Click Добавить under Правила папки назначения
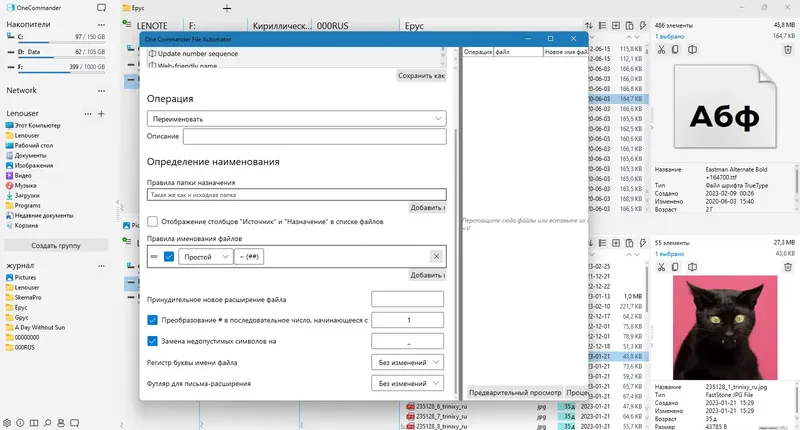Image resolution: width=800 pixels, height=430 pixels. (x=428, y=208)
